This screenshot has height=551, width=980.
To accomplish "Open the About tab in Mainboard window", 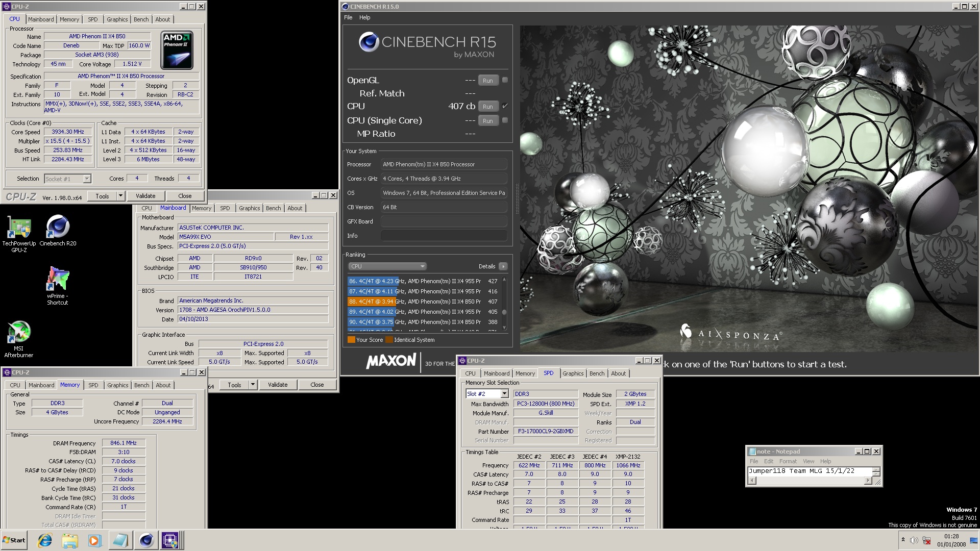I will [295, 208].
